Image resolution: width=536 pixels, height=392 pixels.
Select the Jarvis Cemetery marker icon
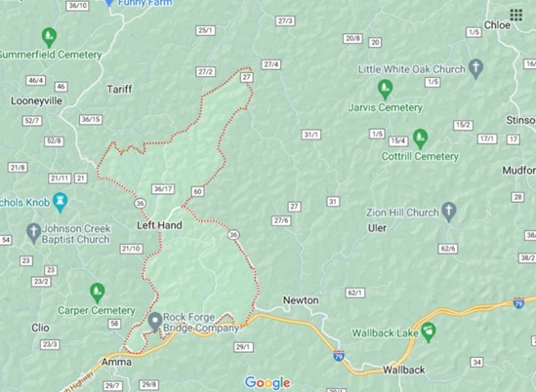tap(386, 90)
